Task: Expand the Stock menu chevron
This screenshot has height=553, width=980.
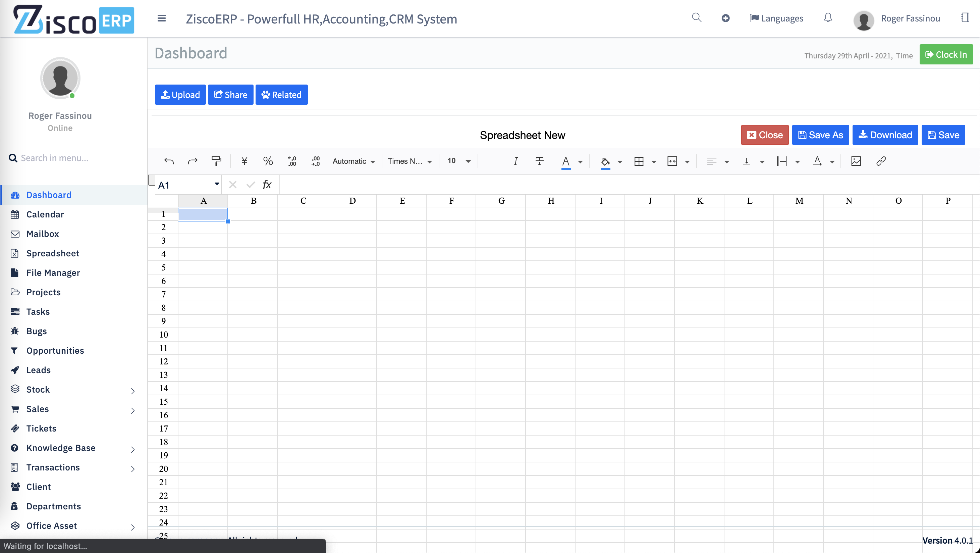Action: pyautogui.click(x=132, y=391)
